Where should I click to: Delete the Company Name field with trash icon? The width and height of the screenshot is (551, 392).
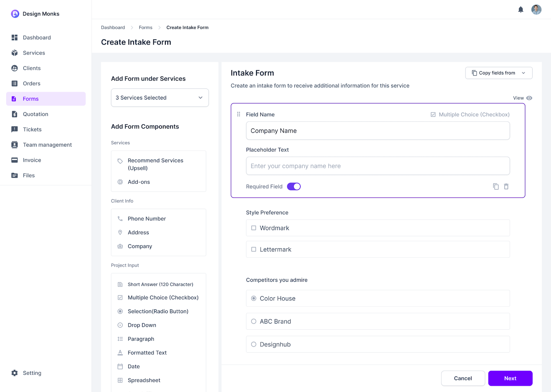[506, 186]
